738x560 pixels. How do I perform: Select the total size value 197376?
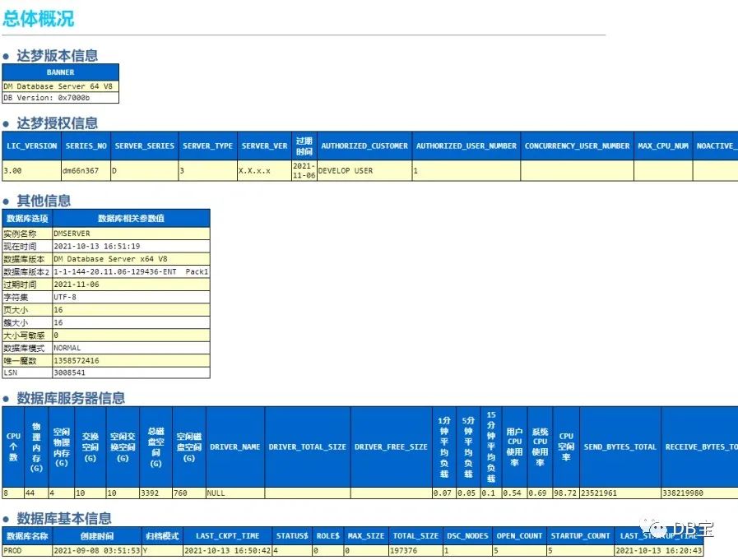coord(415,550)
